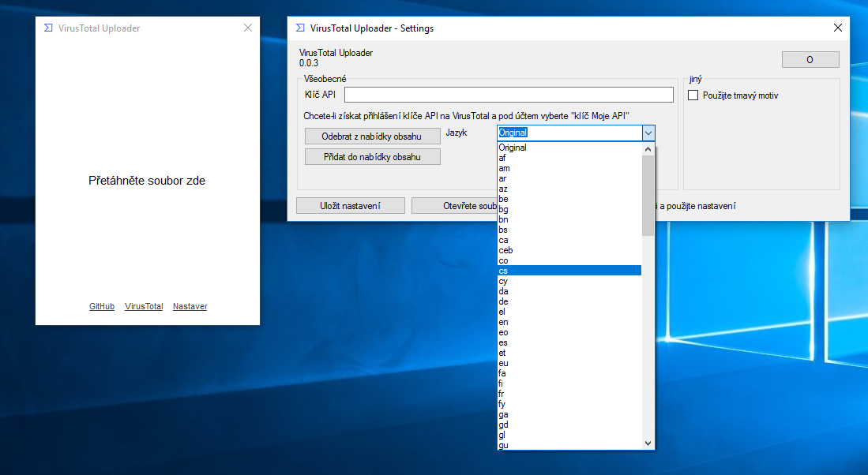Image resolution: width=868 pixels, height=475 pixels.
Task: Select 'bg' language entry
Action: click(x=569, y=209)
